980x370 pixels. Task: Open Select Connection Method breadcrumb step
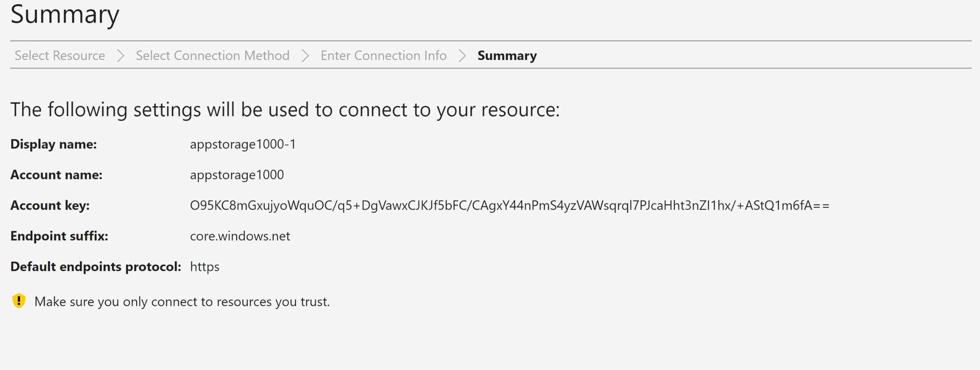pyautogui.click(x=213, y=55)
